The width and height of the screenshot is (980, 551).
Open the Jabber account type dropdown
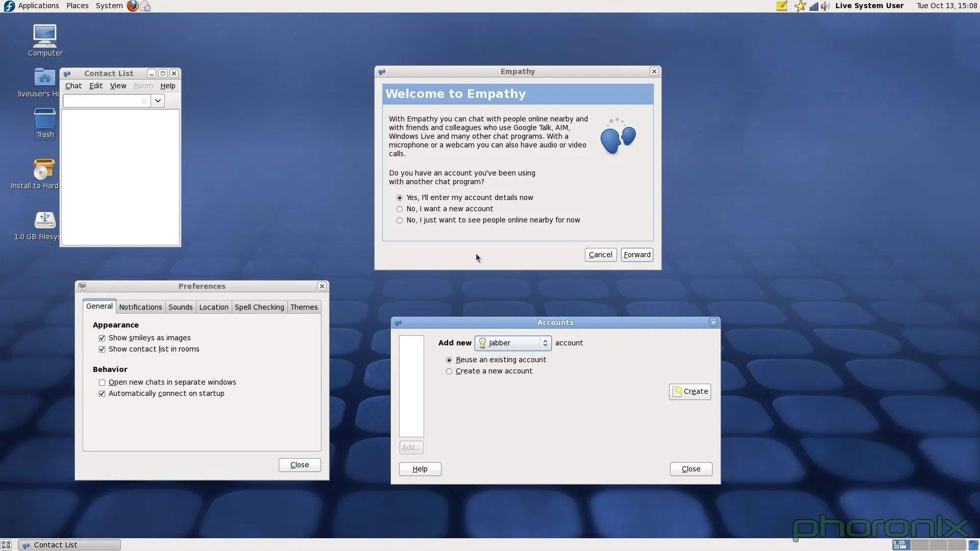tap(513, 343)
